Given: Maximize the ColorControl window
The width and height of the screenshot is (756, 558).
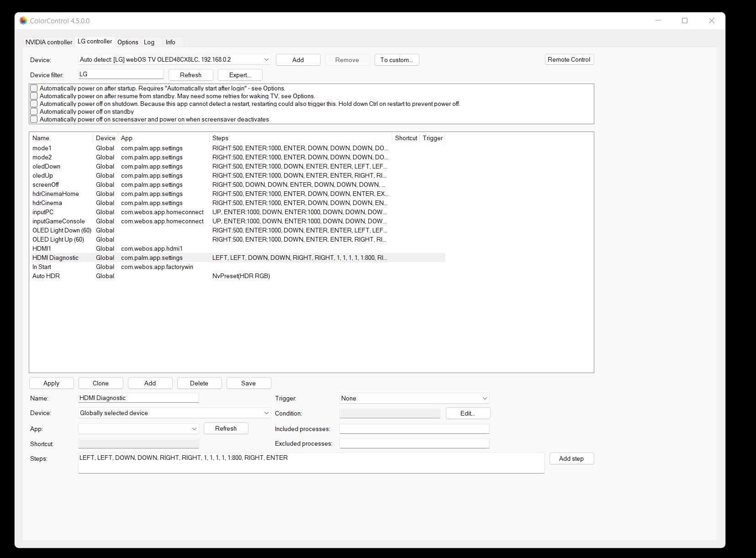Looking at the screenshot, I should (685, 21).
